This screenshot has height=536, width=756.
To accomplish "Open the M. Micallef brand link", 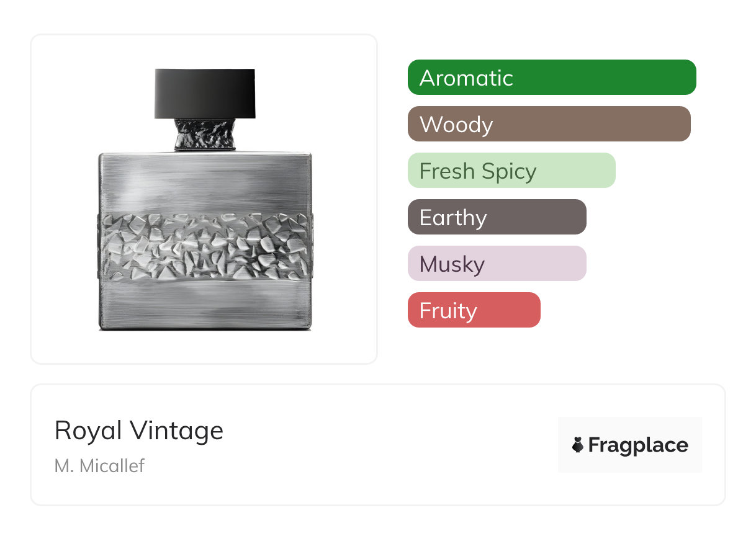I will click(x=99, y=466).
